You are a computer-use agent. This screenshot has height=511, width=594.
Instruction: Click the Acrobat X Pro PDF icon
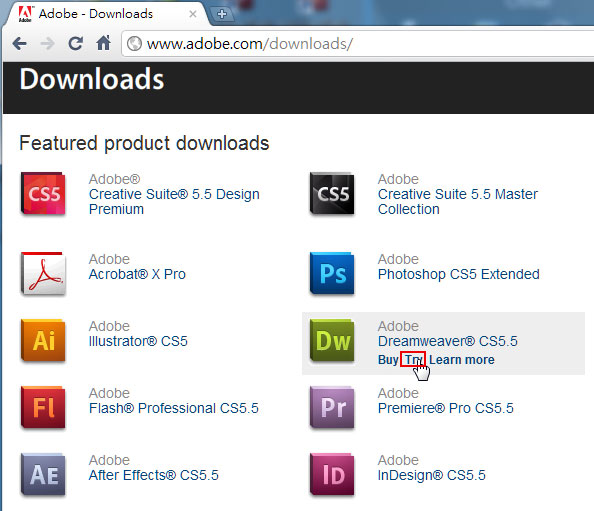coord(43,273)
